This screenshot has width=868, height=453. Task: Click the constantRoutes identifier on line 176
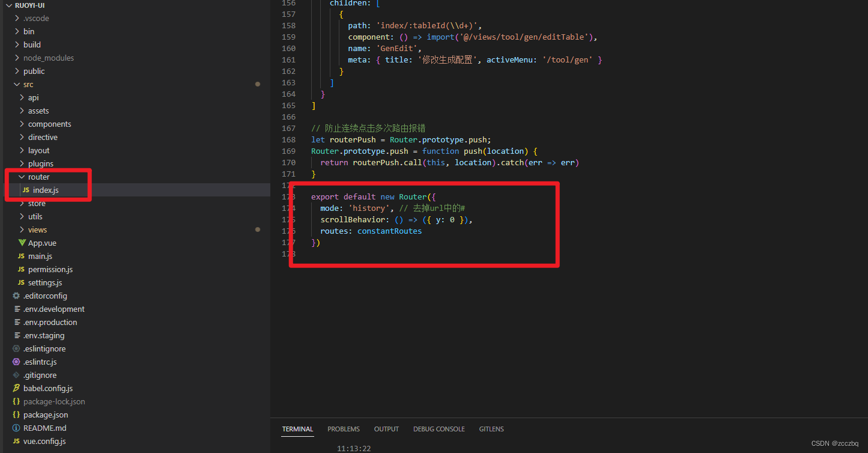coord(389,231)
